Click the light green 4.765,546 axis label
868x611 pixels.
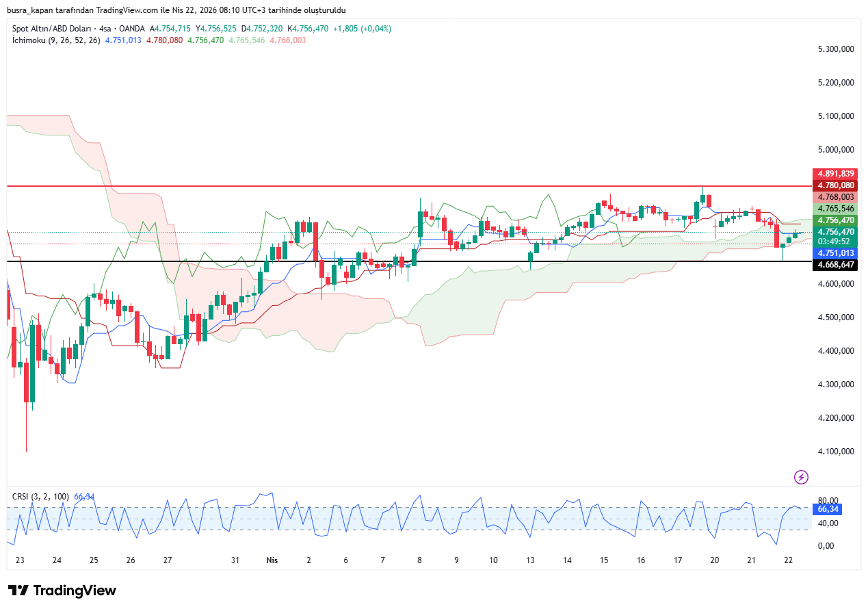834,208
